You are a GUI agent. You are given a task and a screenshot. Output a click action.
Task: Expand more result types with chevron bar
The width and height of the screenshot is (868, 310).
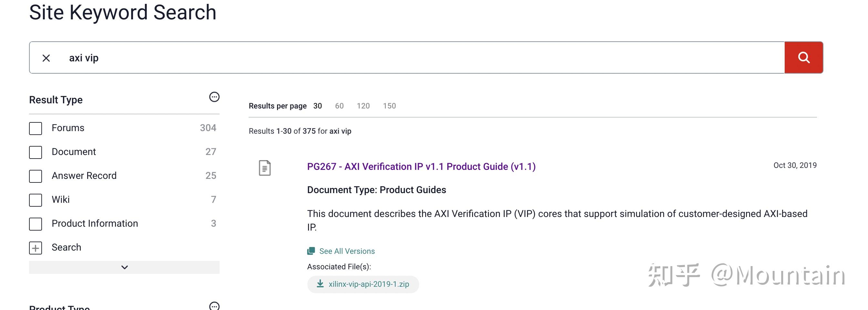pyautogui.click(x=124, y=267)
